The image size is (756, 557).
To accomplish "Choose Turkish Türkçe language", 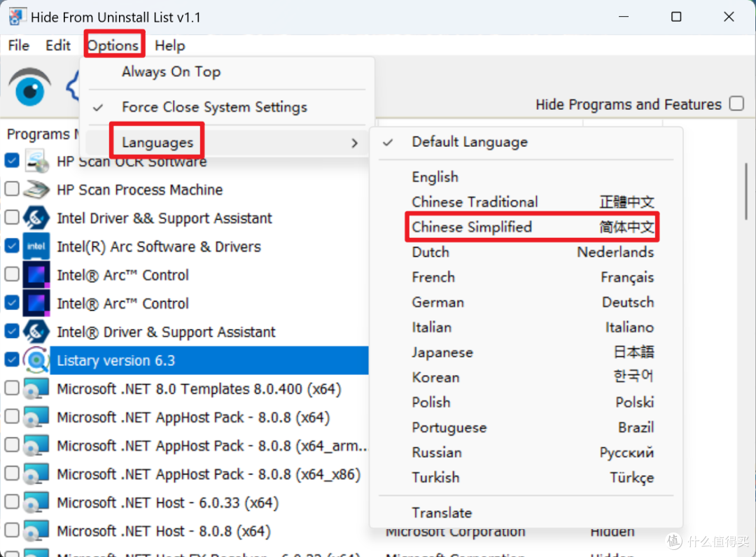I will [526, 477].
